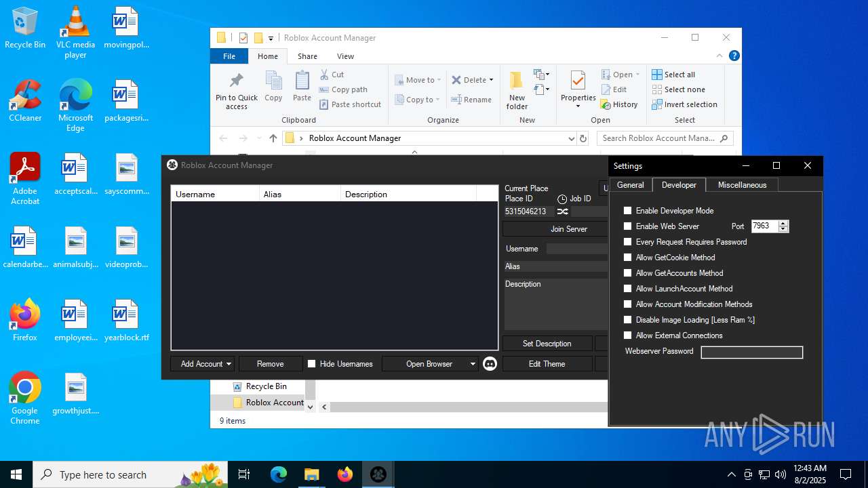Screen dimensions: 868x488
Task: Switch to the View ribbon tab
Action: [x=345, y=56]
